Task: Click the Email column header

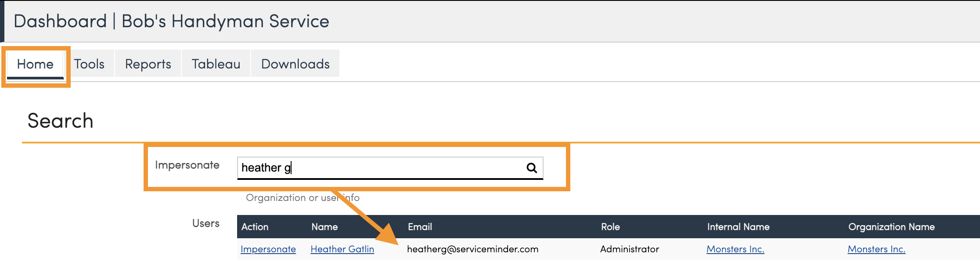Action: 420,227
